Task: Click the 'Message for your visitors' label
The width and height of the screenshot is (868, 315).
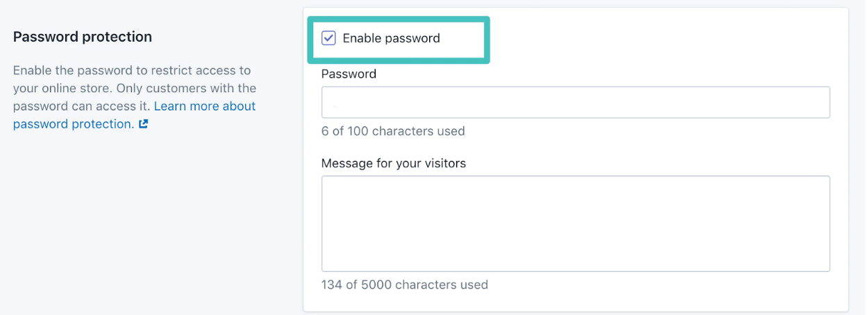Action: point(394,164)
